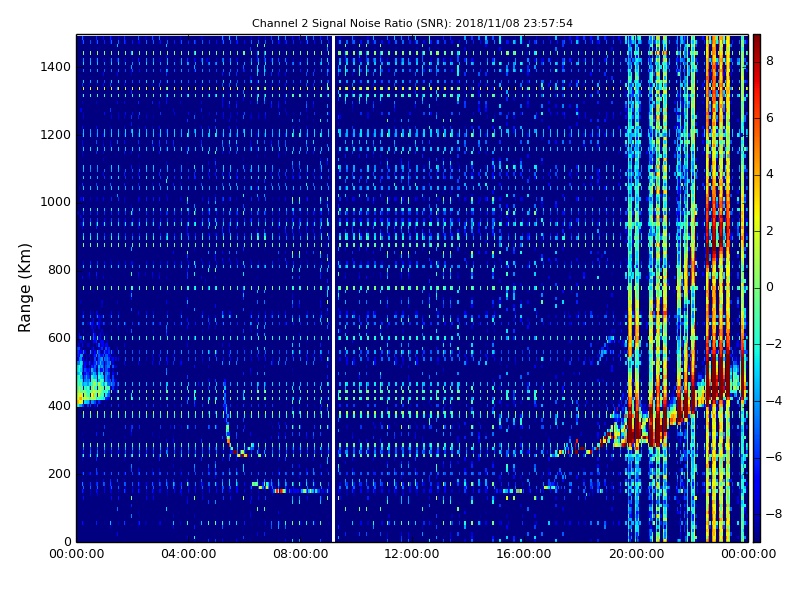
Task: Click the 400 range tick label
Action: [59, 406]
